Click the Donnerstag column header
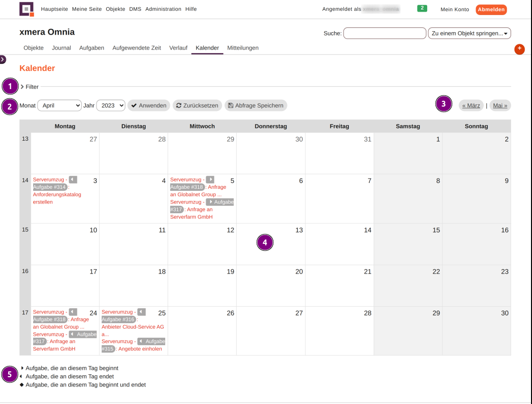Image resolution: width=532 pixels, height=404 pixels. point(271,126)
